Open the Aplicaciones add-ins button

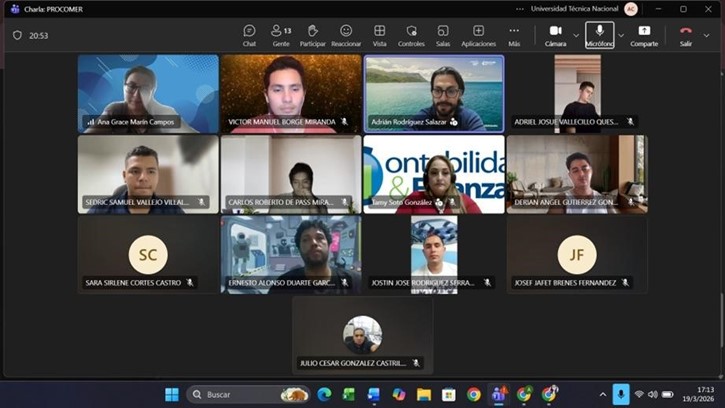pos(478,35)
